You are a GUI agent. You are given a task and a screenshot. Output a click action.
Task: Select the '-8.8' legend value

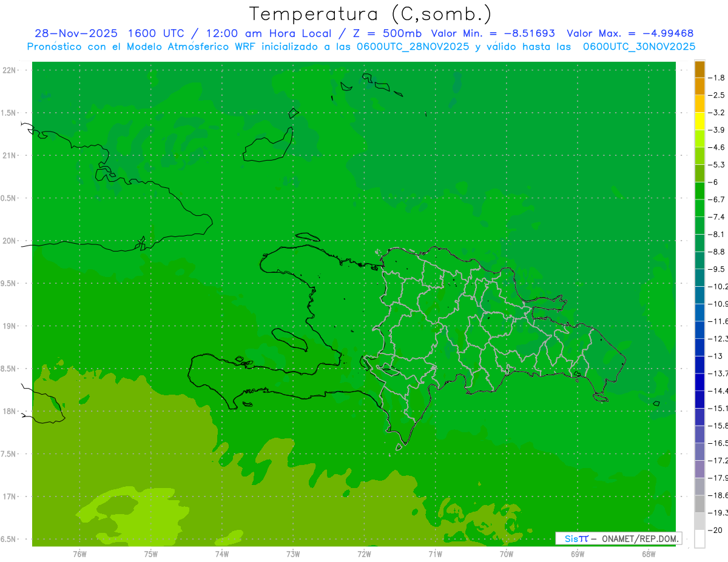[716, 252]
